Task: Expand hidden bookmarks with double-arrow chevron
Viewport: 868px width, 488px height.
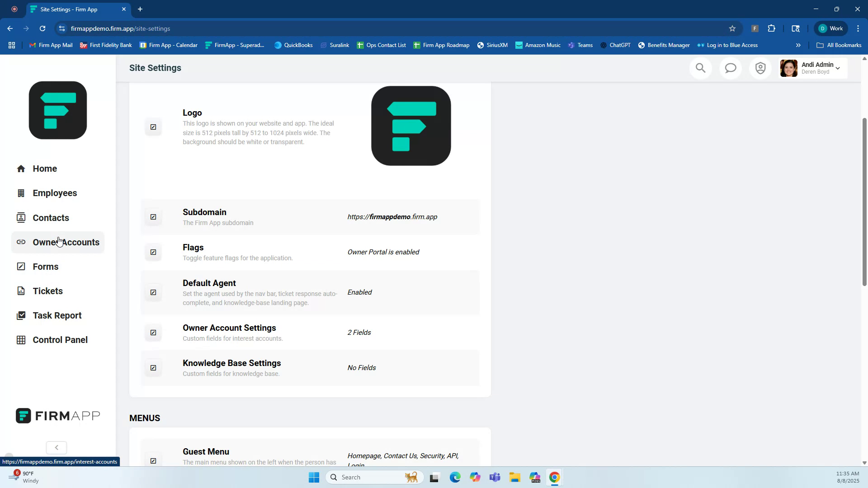Action: coord(798,45)
